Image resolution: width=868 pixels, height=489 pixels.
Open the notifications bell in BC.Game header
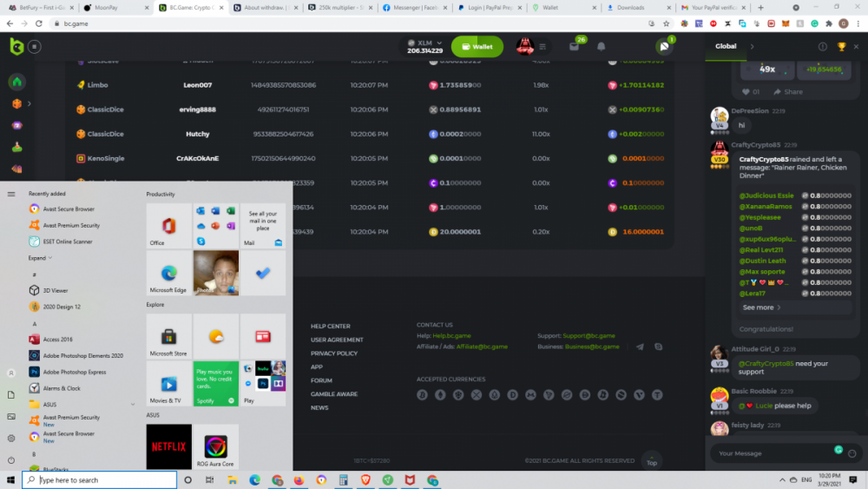point(601,47)
